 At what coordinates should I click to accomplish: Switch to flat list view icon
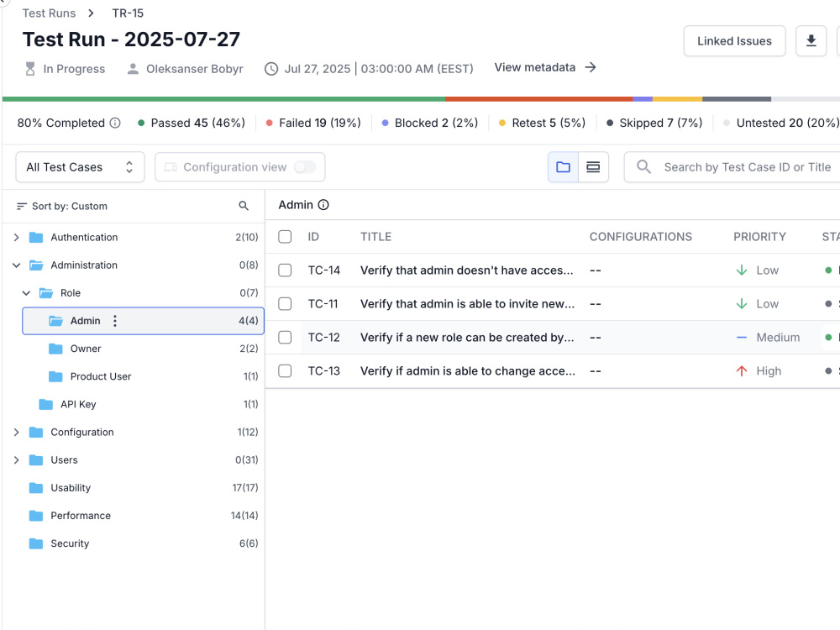pyautogui.click(x=593, y=167)
